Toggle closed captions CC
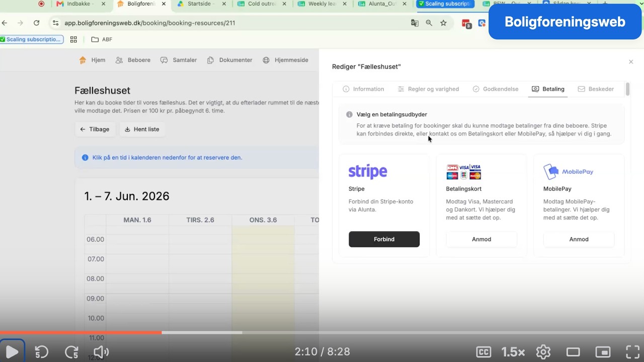Screen dimensions: 644x362 click(x=484, y=352)
